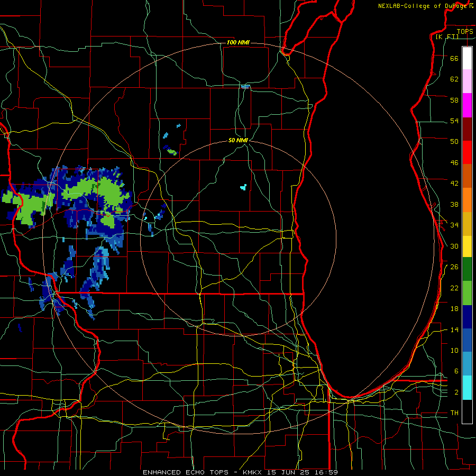Select the bright red legend swatch

pos(467,152)
